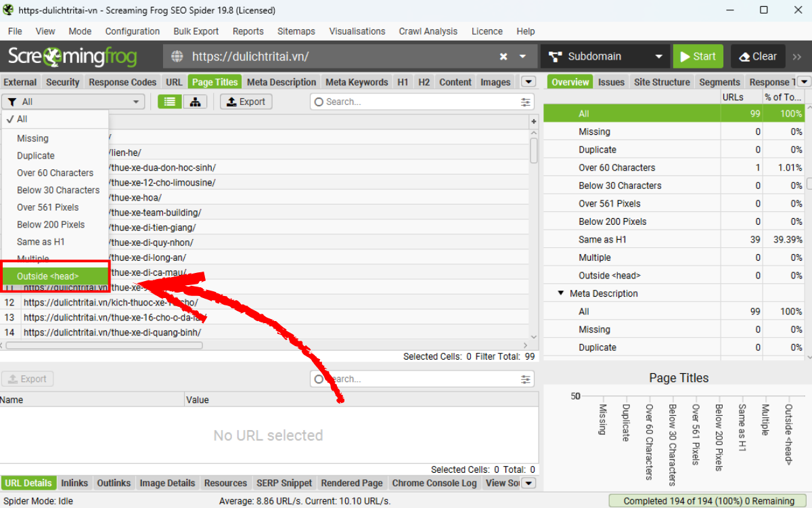Open the SERP Snippet bottom tab
812x508 pixels.
coord(284,483)
